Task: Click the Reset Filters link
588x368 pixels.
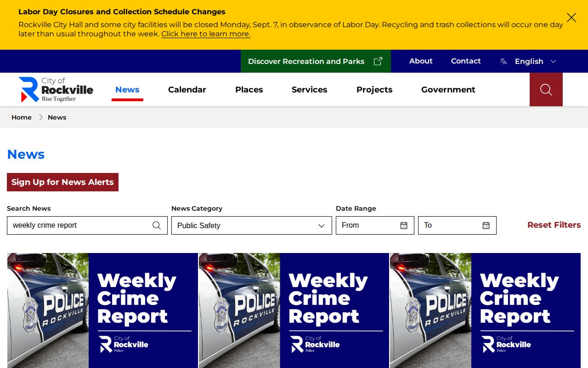Action: [554, 225]
